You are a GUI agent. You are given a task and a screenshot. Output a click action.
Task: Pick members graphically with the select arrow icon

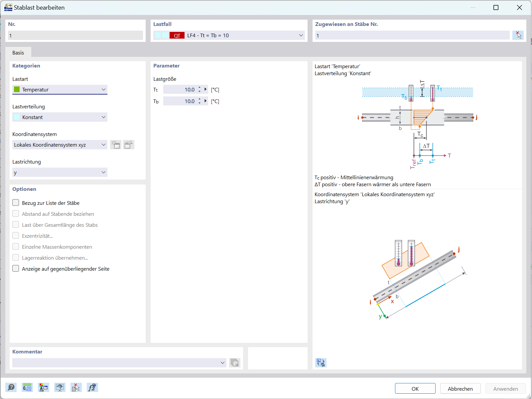(518, 35)
